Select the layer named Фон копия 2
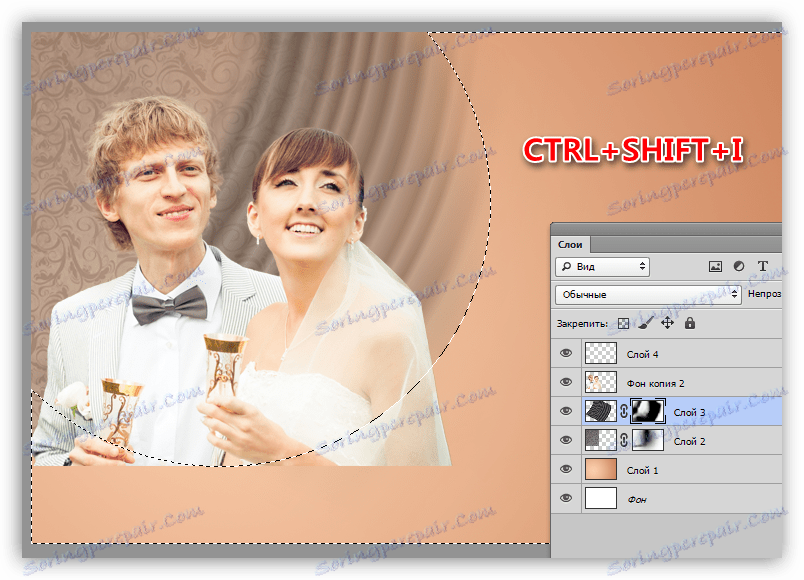 click(x=655, y=384)
